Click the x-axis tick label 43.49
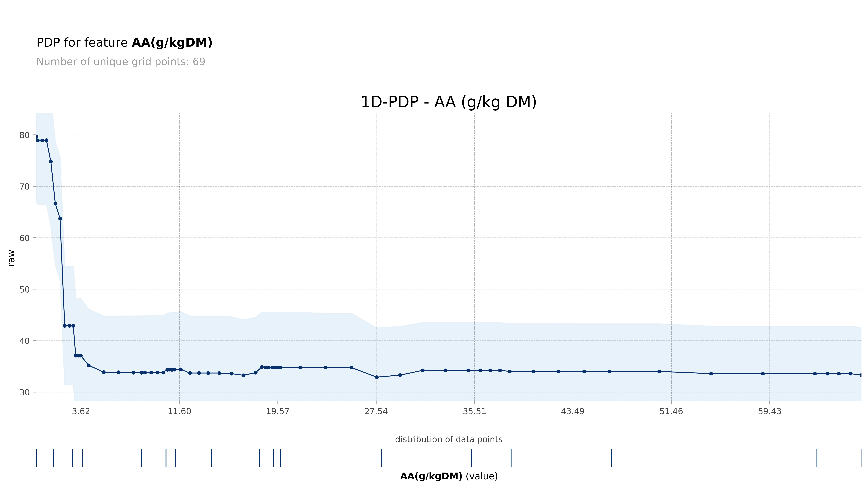The image size is (868, 488). tap(573, 411)
